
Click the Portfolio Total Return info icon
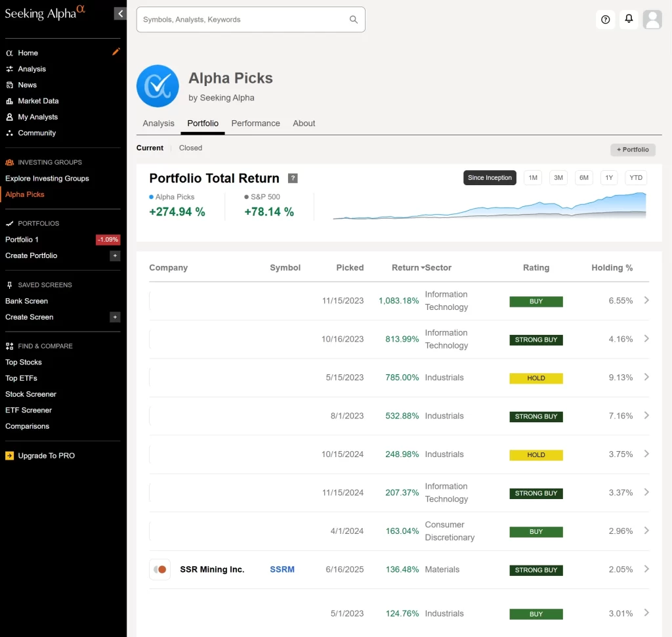click(293, 179)
